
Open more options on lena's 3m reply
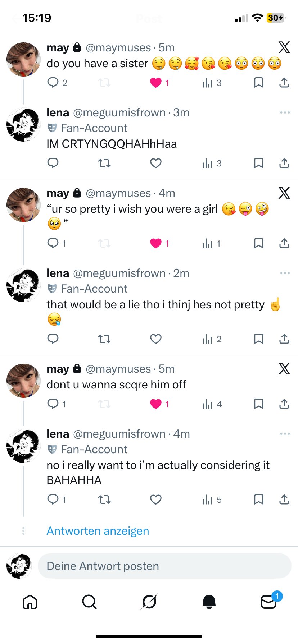click(x=285, y=113)
